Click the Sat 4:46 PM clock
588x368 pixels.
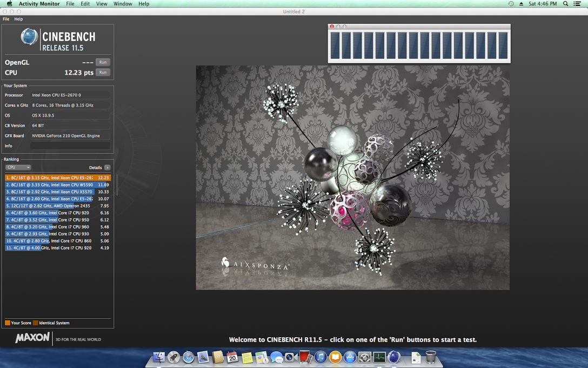click(543, 3)
